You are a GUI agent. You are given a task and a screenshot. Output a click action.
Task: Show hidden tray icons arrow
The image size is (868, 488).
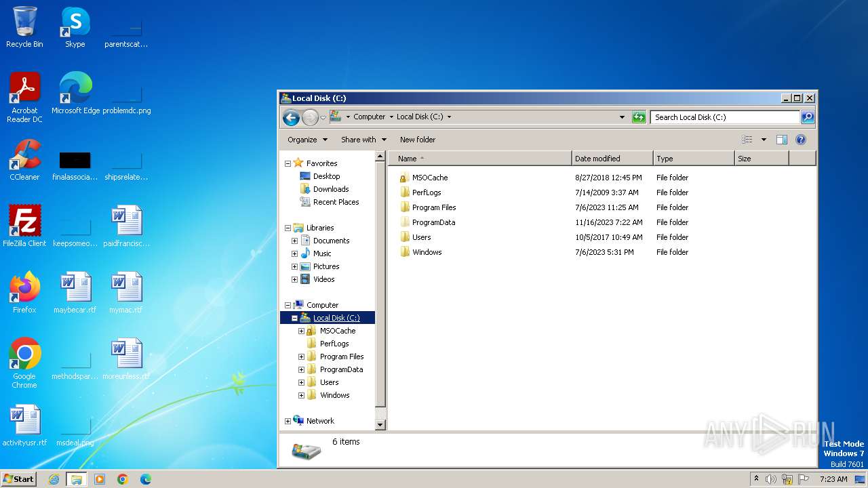point(756,479)
